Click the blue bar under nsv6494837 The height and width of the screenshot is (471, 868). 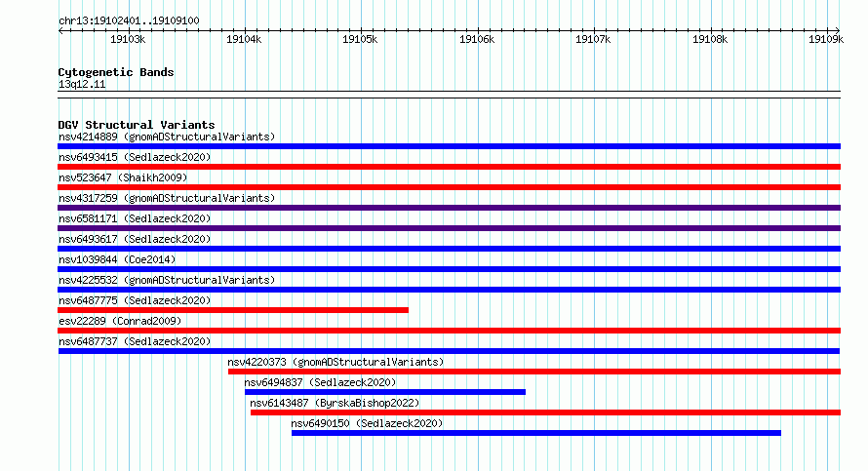[385, 392]
